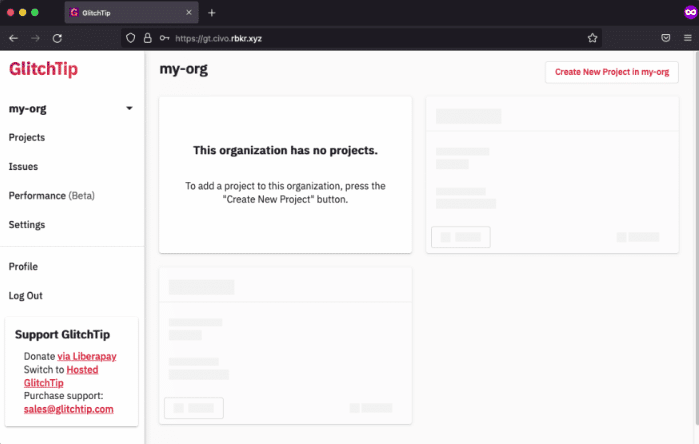This screenshot has height=444, width=699.
Task: Click the purple private browsing mask icon
Action: pyautogui.click(x=691, y=12)
